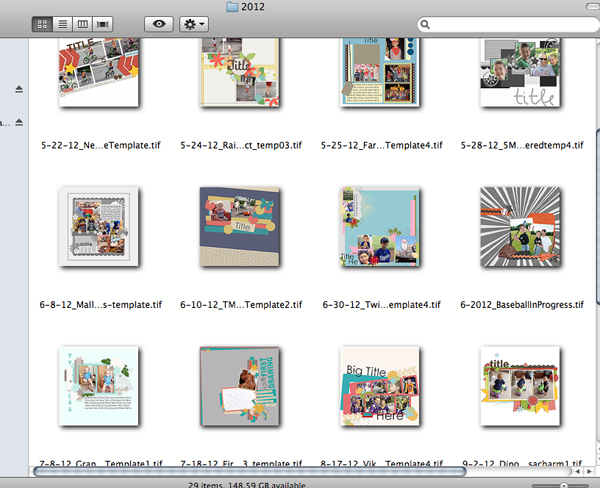Image resolution: width=600 pixels, height=488 pixels.
Task: Click the file name 6-10-12_TM...Template2.tif
Action: pos(241,305)
